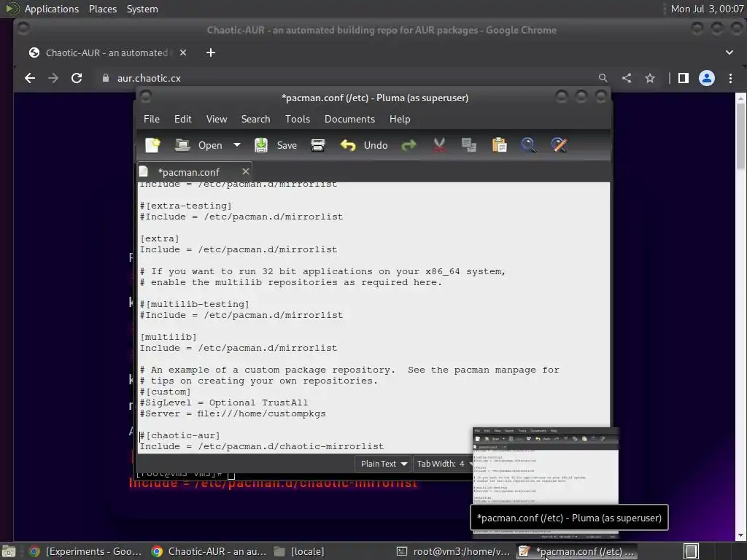The image size is (747, 560).
Task: Toggle Chrome side panel
Action: point(683,78)
